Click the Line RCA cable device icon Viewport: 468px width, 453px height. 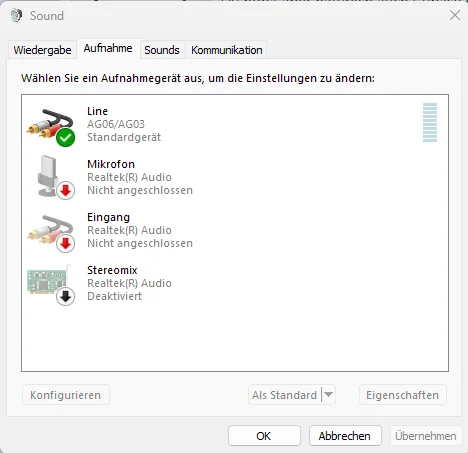[51, 127]
